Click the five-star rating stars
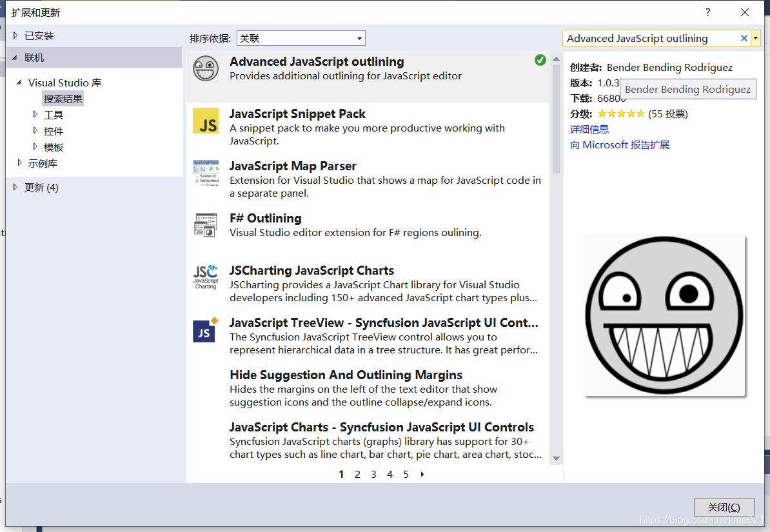Screen dimensions: 770x532 pyautogui.click(x=622, y=114)
